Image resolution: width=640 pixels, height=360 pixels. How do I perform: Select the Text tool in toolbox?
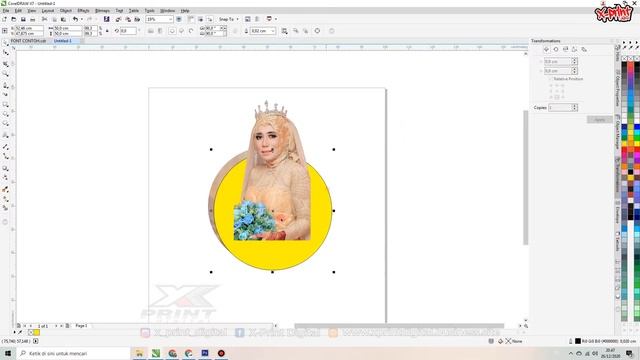coord(5,135)
